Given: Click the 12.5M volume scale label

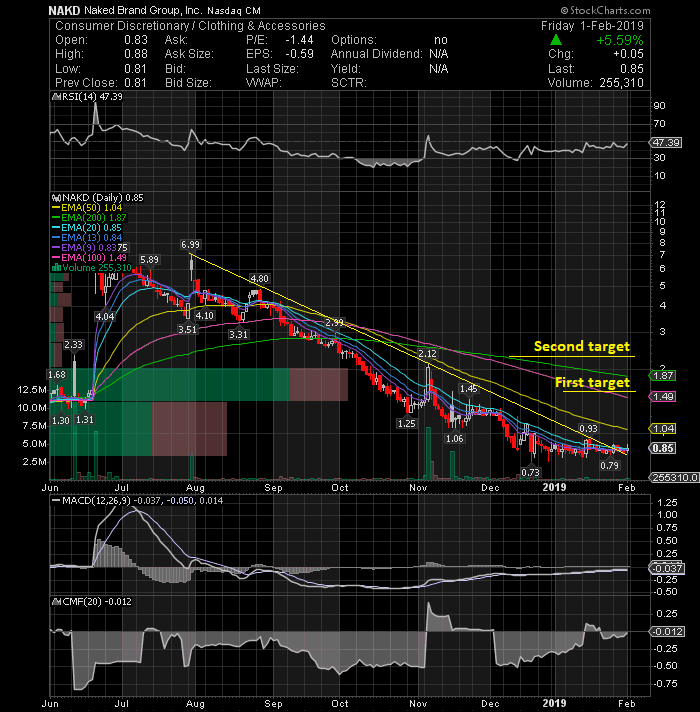Looking at the screenshot, I should (32, 390).
